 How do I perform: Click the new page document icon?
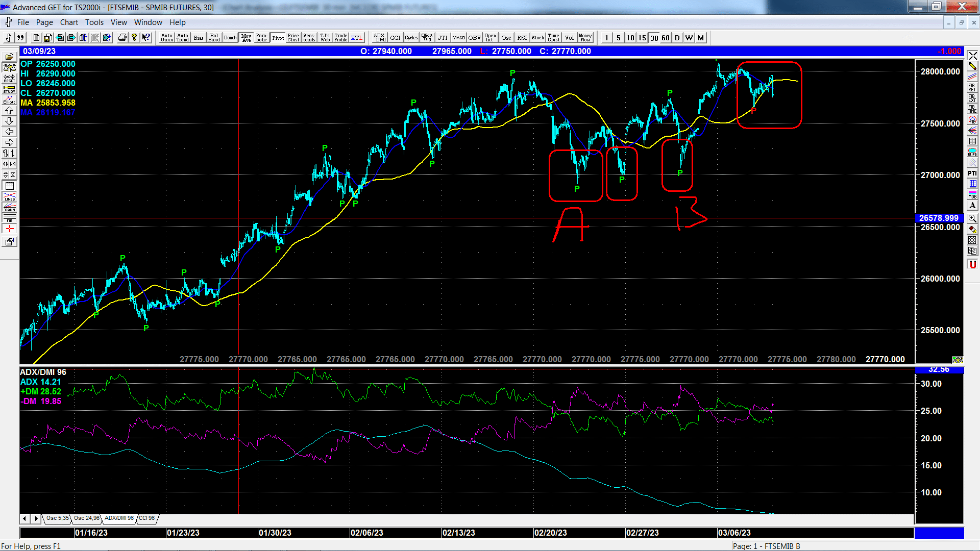pyautogui.click(x=36, y=38)
